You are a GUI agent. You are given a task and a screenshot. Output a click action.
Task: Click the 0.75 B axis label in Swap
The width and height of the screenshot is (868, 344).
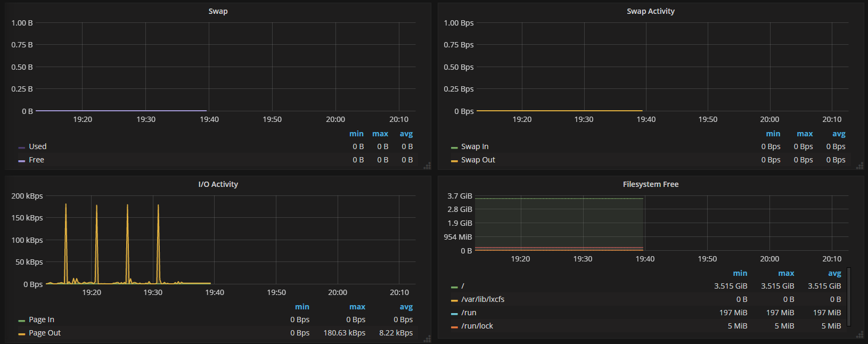[x=22, y=45]
